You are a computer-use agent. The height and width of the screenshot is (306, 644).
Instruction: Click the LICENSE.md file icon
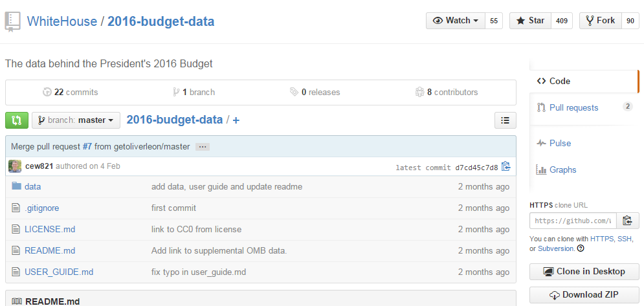[16, 229]
